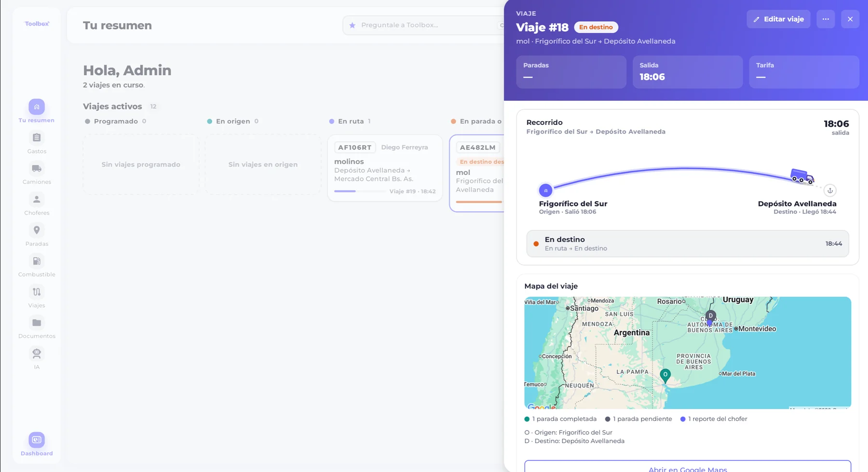Click Viajes activos count badge 12
The height and width of the screenshot is (472, 868).
point(153,107)
